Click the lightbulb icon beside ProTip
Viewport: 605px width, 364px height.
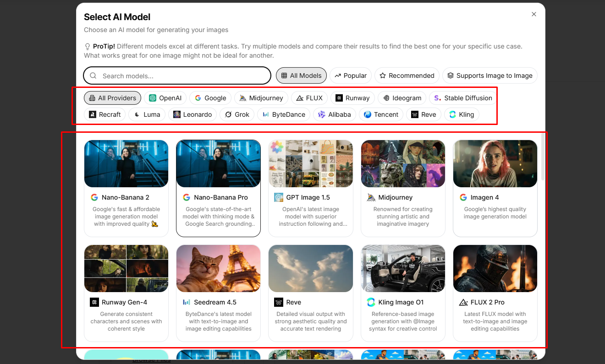pyautogui.click(x=88, y=47)
